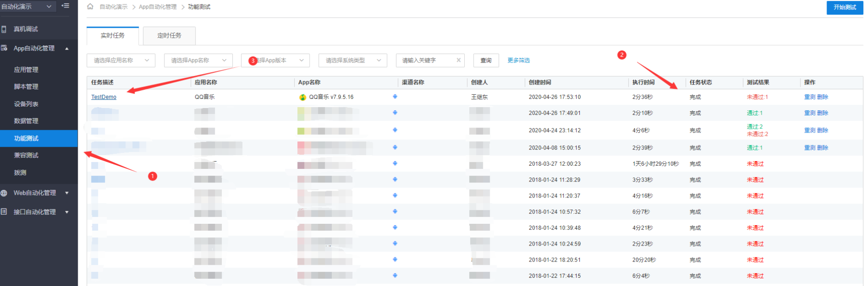The image size is (868, 286).
Task: Open the TestDemo task link
Action: tap(104, 97)
